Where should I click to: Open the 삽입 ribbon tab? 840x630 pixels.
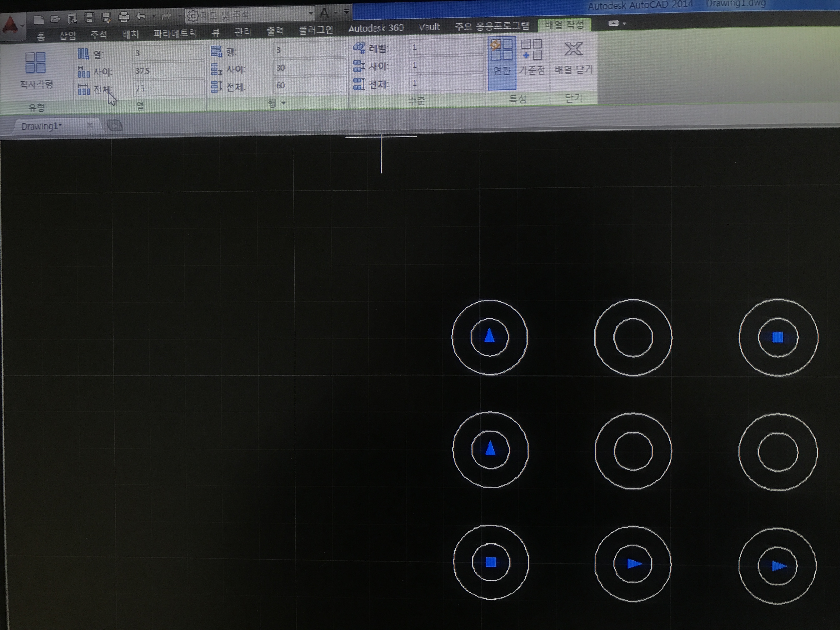[67, 36]
